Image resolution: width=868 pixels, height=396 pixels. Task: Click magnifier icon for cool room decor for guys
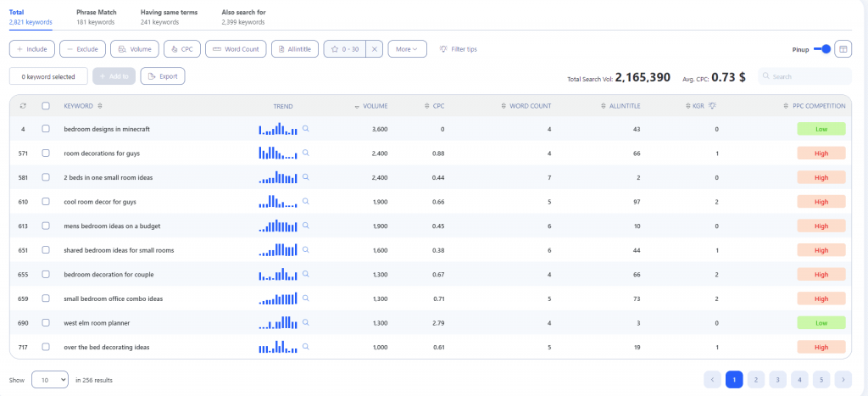click(305, 202)
